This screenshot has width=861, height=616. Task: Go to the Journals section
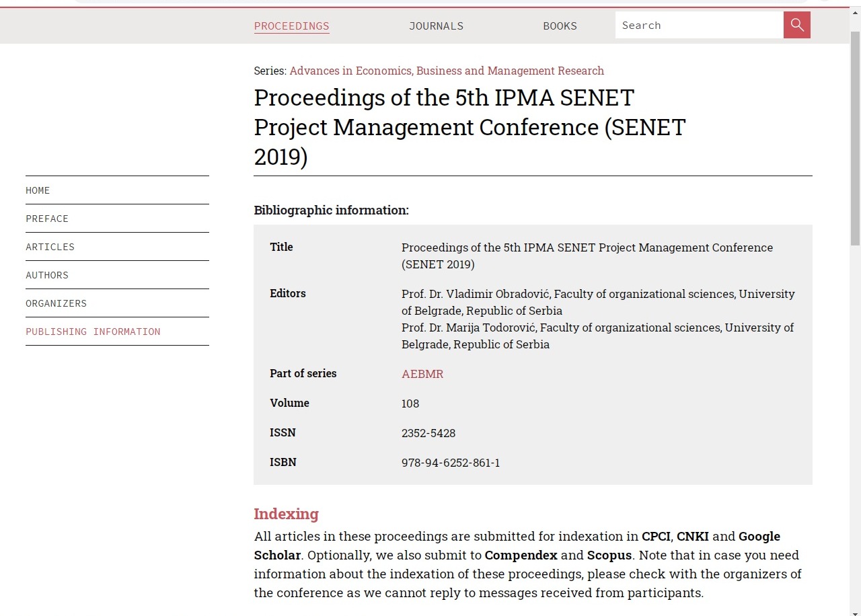(436, 26)
